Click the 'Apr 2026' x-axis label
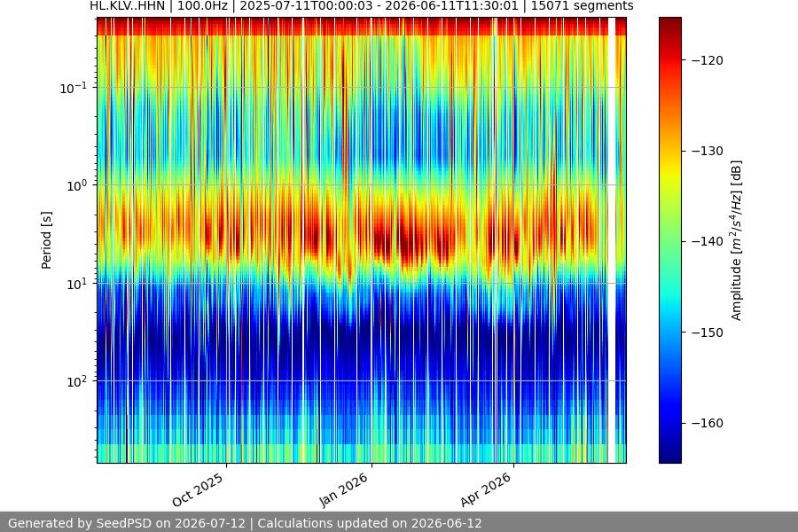 pyautogui.click(x=486, y=489)
